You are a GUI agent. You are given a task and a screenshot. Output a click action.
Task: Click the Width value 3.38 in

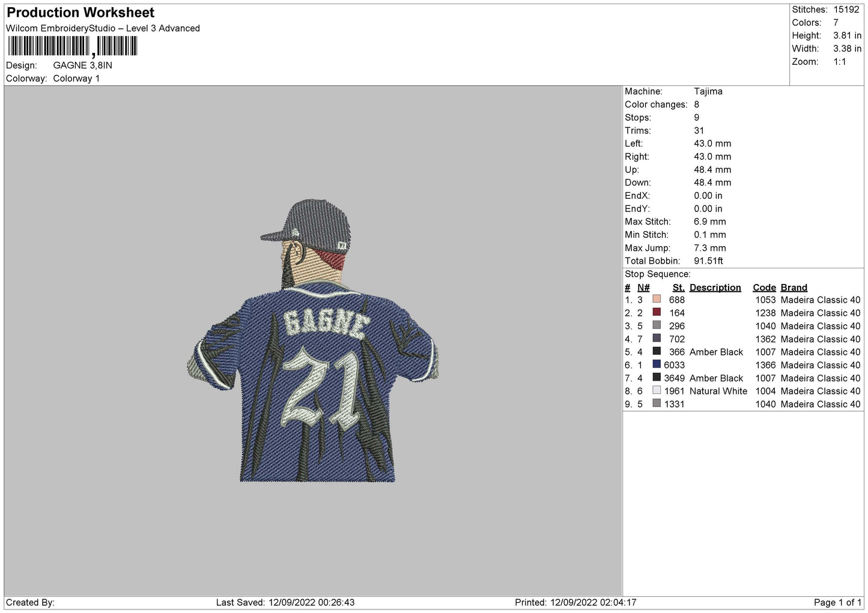click(x=847, y=49)
